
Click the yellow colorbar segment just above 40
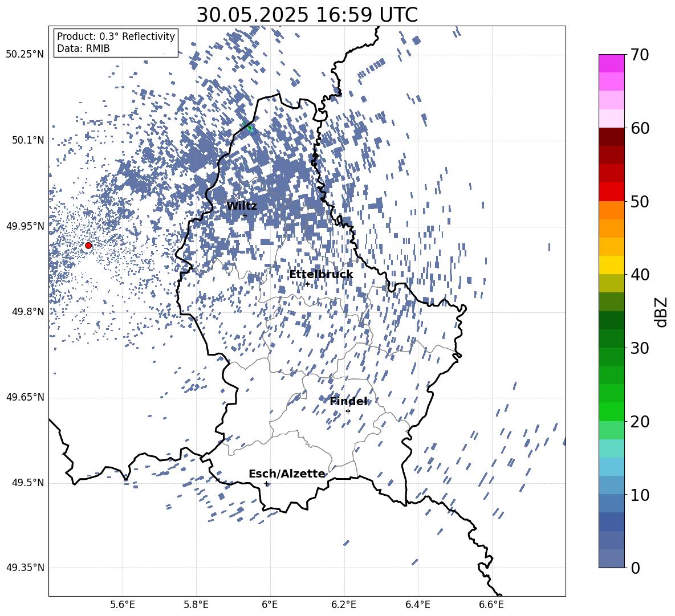612,265
